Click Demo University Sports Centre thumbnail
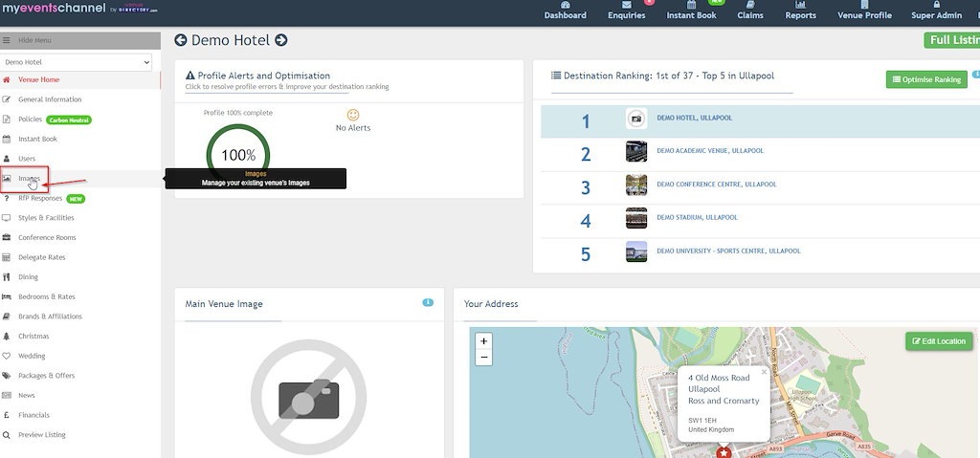Screen dimensions: 980x458 tap(636, 251)
